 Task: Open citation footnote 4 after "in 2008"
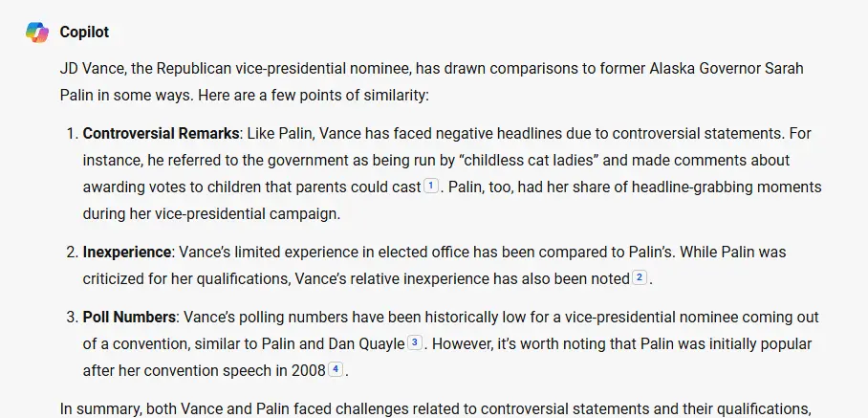click(335, 369)
